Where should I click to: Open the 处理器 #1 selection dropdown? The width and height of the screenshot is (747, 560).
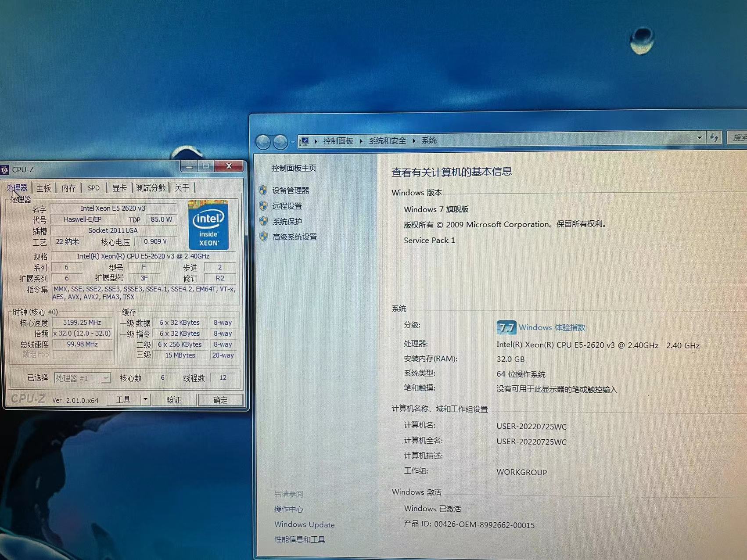[x=82, y=378]
